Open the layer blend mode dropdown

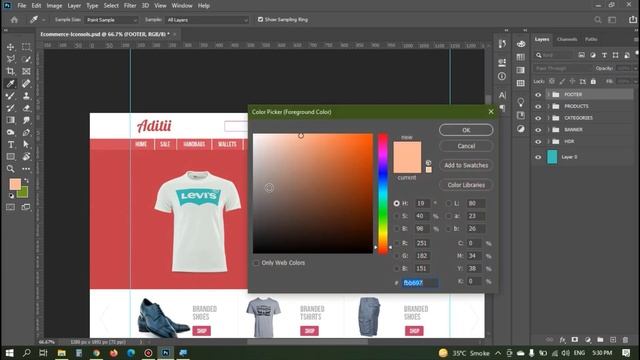(562, 69)
